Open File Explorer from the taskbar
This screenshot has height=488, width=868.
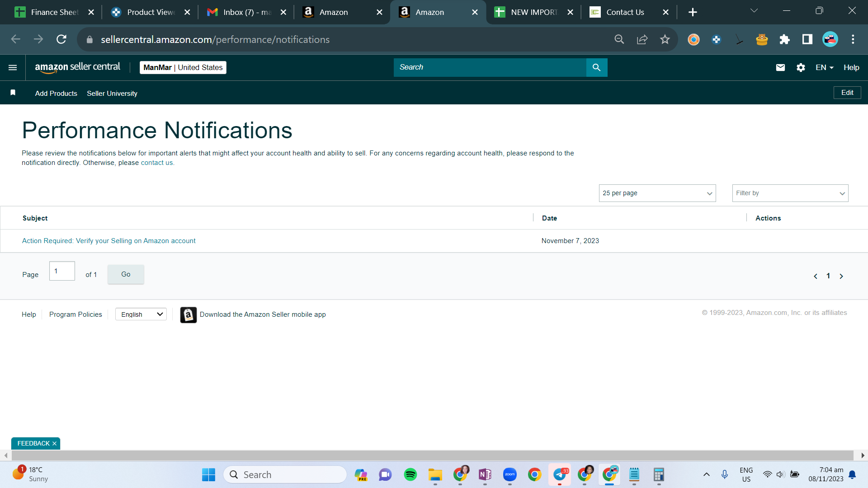pos(435,474)
